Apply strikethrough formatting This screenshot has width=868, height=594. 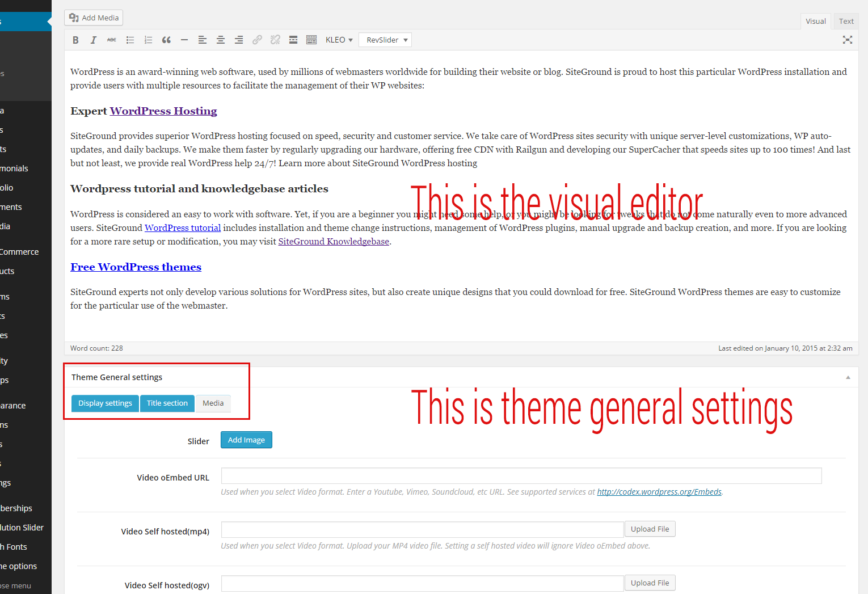[x=112, y=40]
